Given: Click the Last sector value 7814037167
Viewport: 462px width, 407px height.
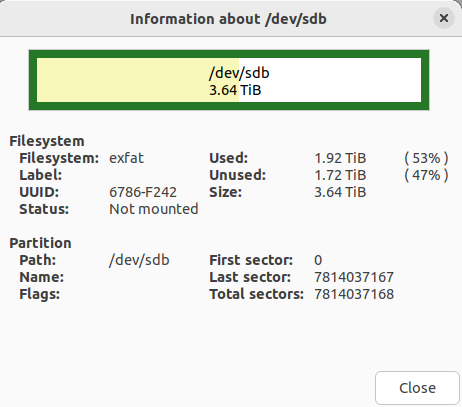Looking at the screenshot, I should 354,277.
